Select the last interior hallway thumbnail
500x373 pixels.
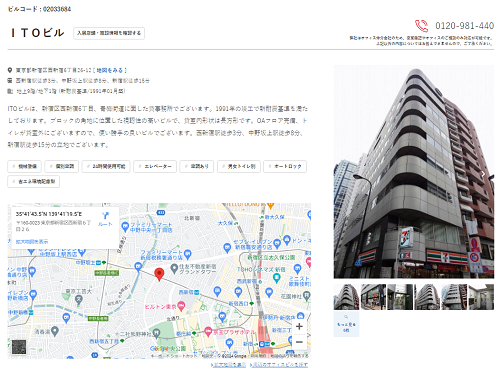pos(481,297)
